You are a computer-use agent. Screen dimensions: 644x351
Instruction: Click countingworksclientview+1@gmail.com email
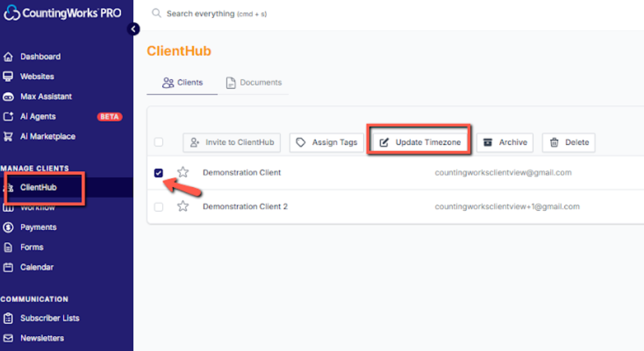507,206
